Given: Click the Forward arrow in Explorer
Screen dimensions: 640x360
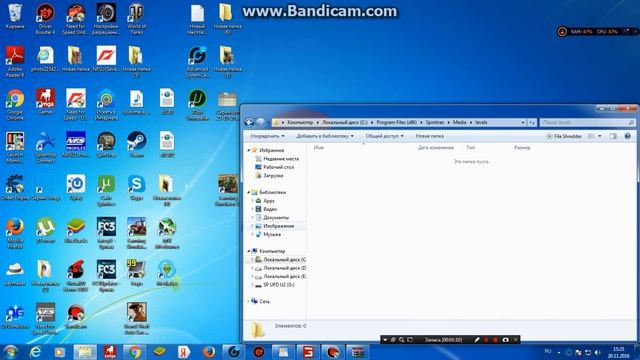Looking at the screenshot, I should click(x=260, y=122).
